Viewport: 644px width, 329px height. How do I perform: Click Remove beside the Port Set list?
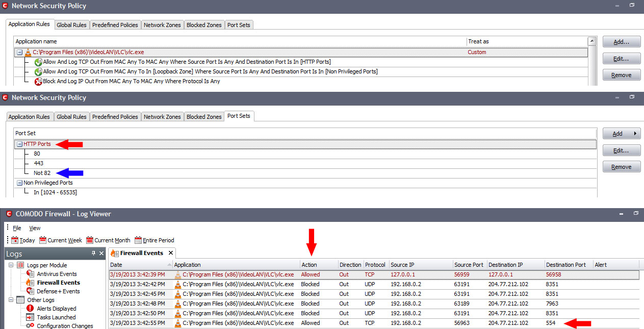point(621,167)
